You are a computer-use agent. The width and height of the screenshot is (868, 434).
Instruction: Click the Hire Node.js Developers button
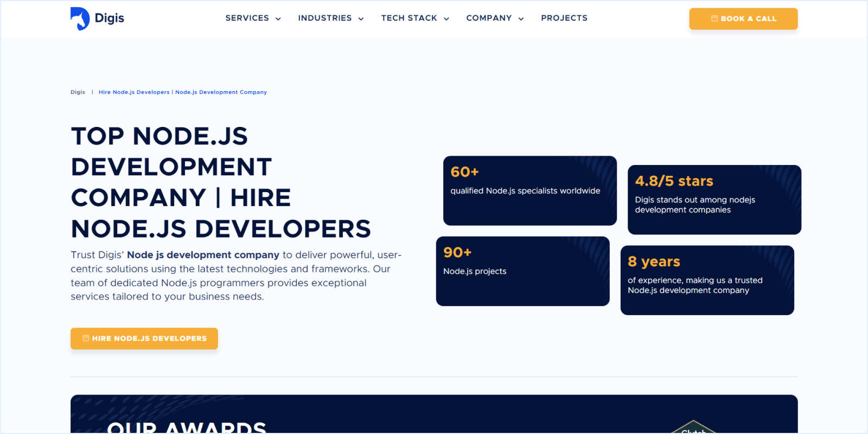click(x=144, y=339)
